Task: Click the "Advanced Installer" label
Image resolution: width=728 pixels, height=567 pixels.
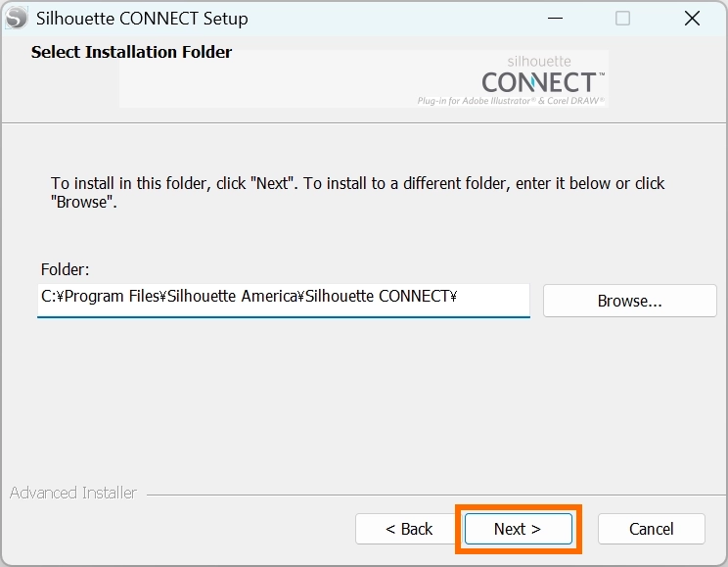Action: coord(73,493)
